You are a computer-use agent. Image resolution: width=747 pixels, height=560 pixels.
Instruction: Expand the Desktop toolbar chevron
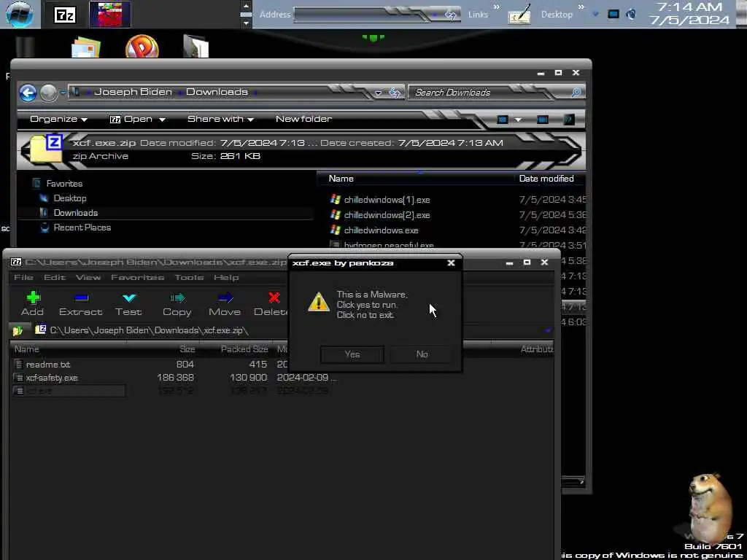click(581, 7)
